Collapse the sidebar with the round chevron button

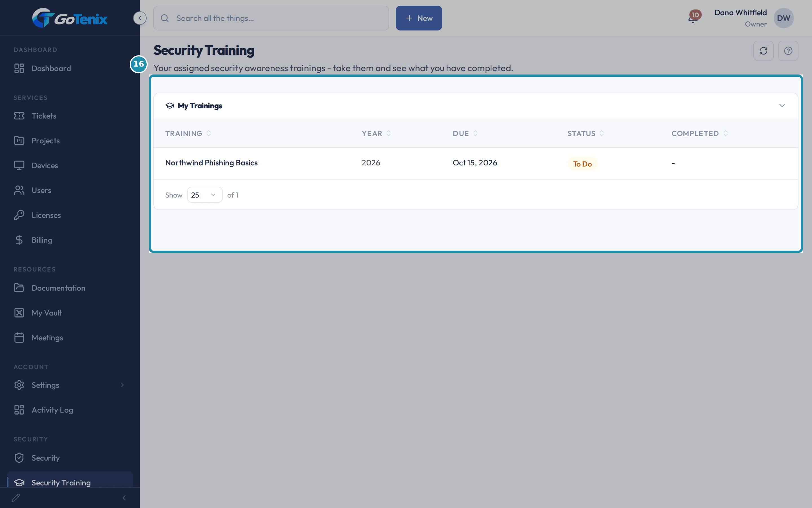140,18
